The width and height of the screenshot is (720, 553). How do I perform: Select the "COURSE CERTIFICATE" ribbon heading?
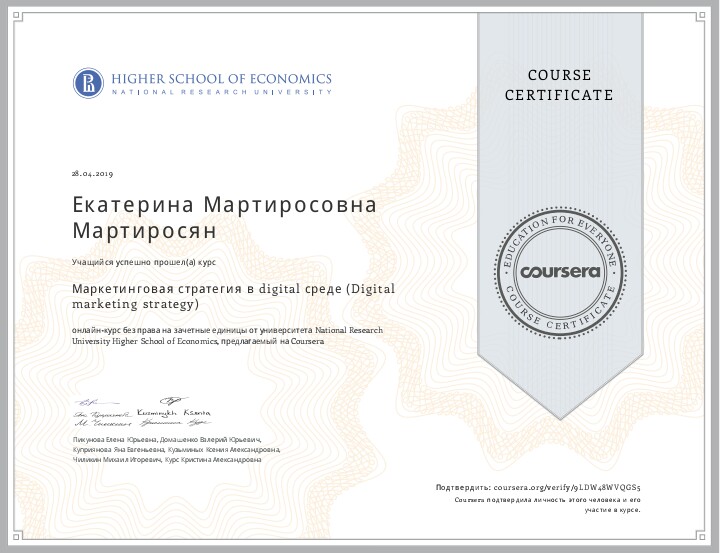click(558, 85)
